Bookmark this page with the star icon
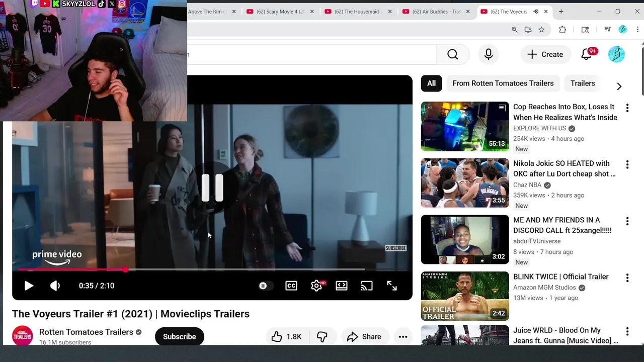This screenshot has height=362, width=644. click(541, 30)
